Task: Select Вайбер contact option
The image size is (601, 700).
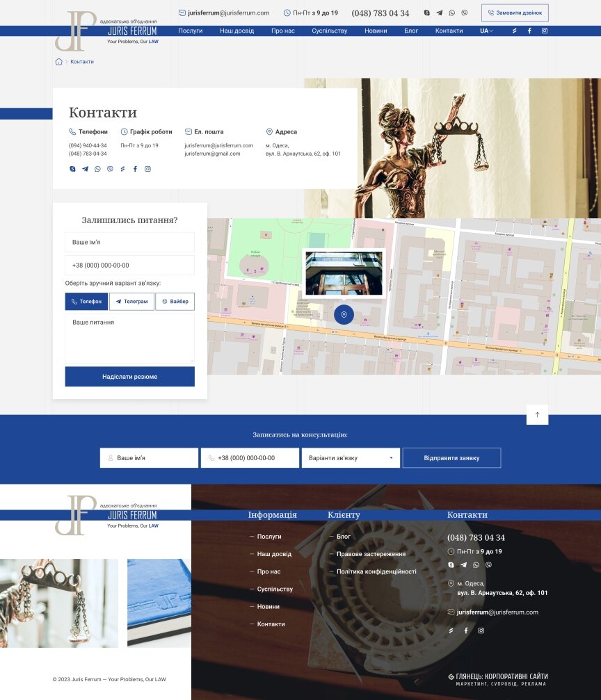Action: [x=175, y=301]
